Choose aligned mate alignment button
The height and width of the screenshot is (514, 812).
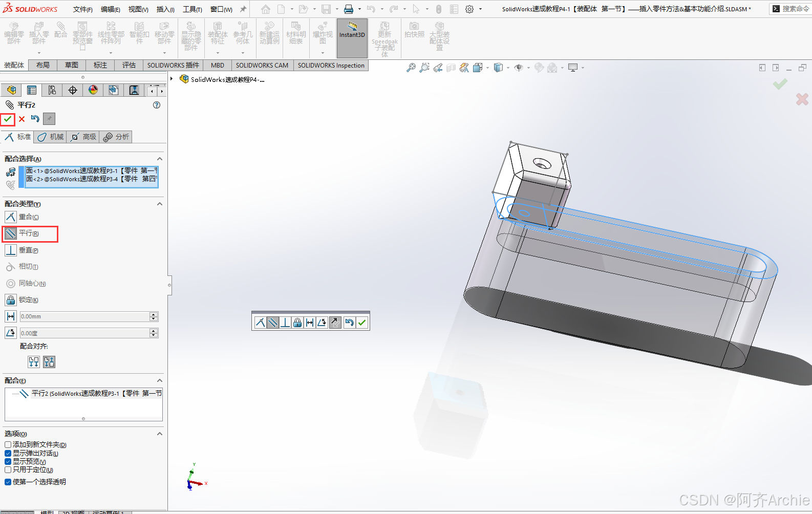point(34,362)
